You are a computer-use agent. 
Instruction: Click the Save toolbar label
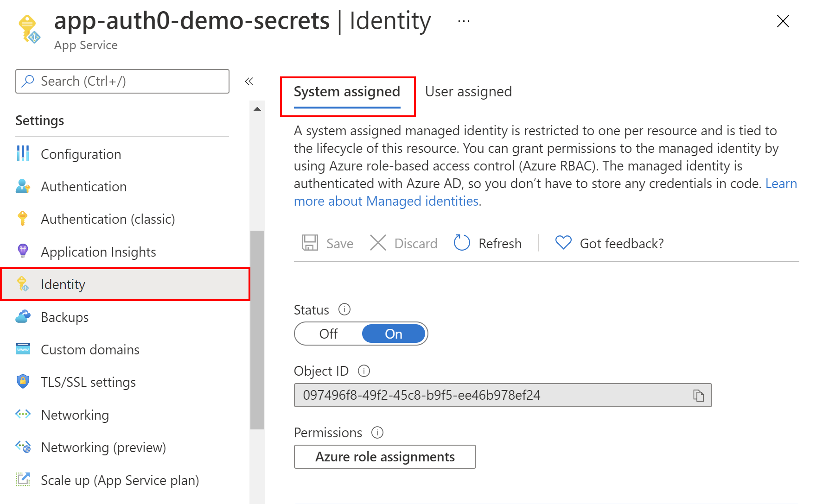[x=340, y=244]
